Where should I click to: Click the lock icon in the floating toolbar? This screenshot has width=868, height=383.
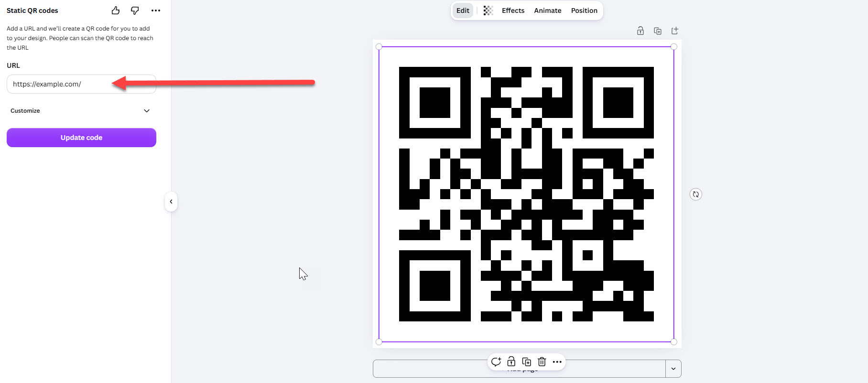[511, 362]
